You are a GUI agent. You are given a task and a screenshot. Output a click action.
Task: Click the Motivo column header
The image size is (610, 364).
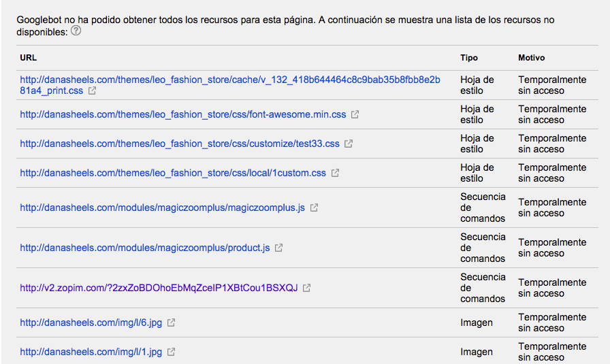click(x=532, y=58)
